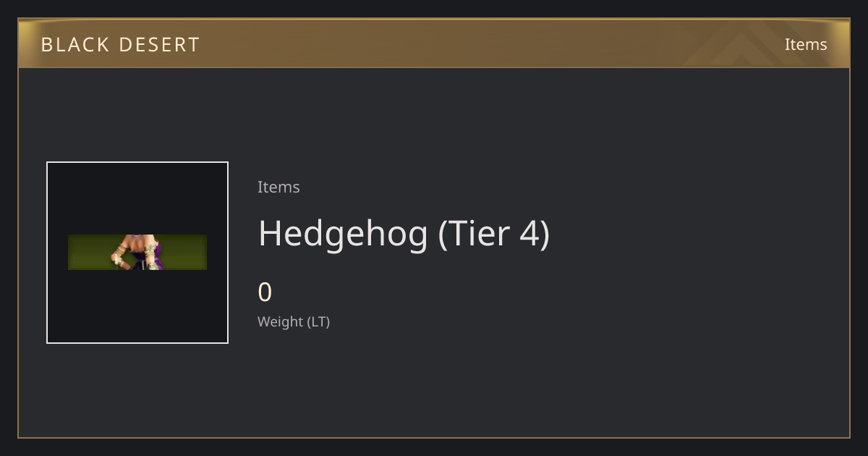Open the Items link in the header
This screenshot has width=868, height=456.
pos(806,44)
